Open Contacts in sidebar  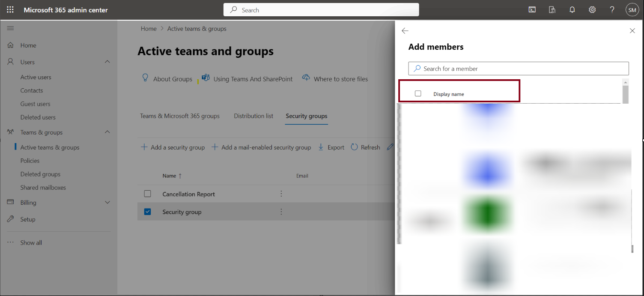coord(32,90)
